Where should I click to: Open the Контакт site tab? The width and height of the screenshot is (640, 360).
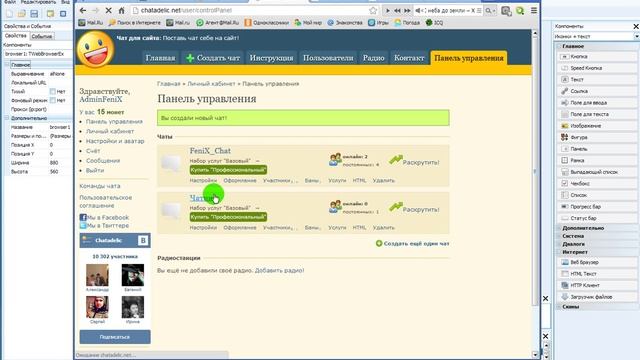coord(409,58)
